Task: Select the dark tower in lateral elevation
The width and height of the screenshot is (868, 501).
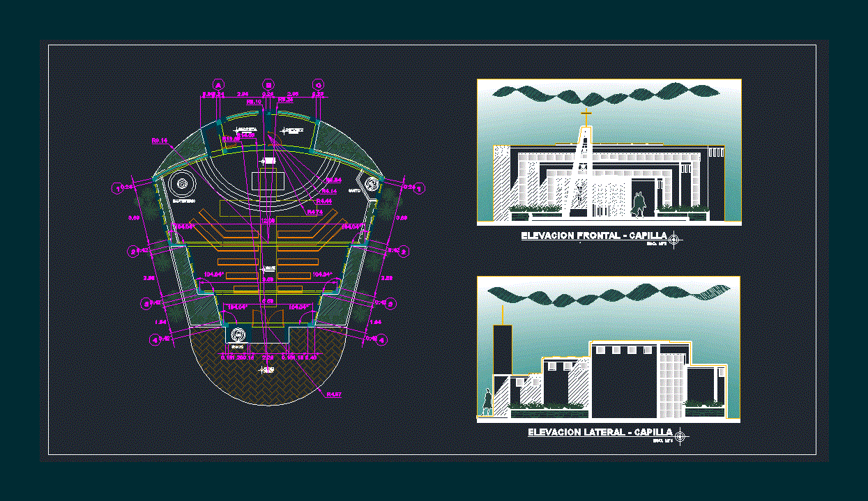Action: (x=503, y=348)
